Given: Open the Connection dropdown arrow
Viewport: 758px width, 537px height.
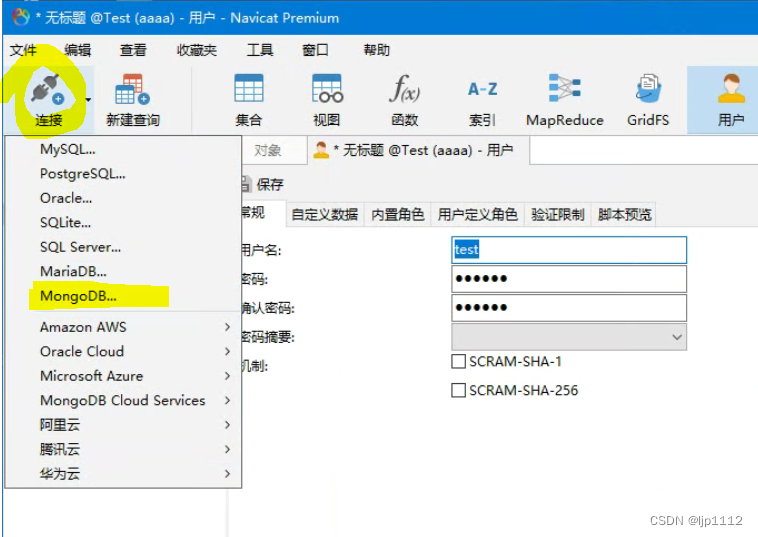Looking at the screenshot, I should click(88, 100).
